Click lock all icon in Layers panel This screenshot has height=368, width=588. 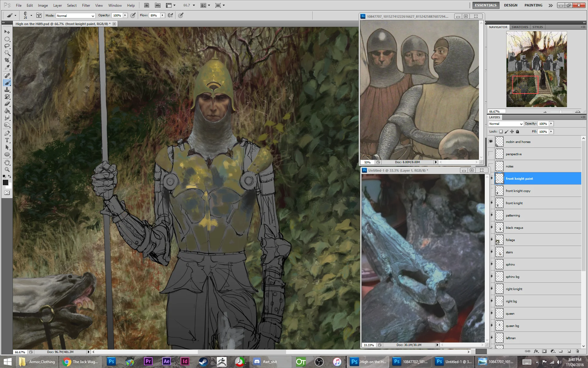tap(518, 132)
